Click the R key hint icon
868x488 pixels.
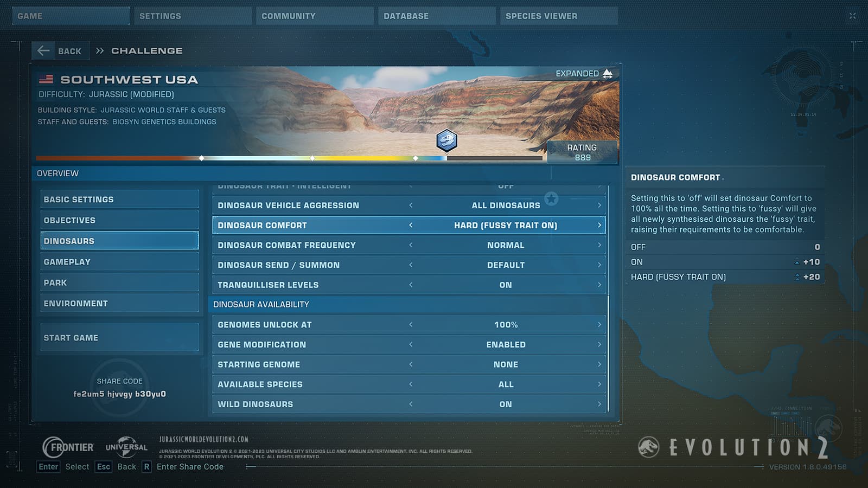pos(146,467)
